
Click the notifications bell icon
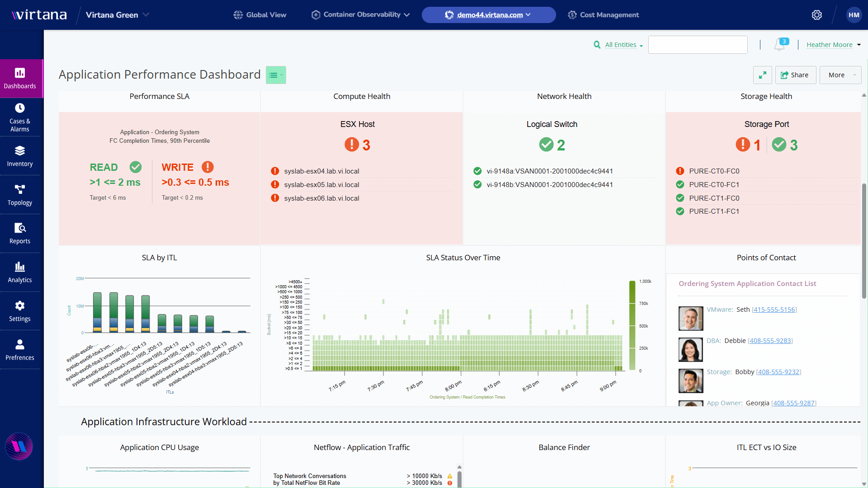779,45
